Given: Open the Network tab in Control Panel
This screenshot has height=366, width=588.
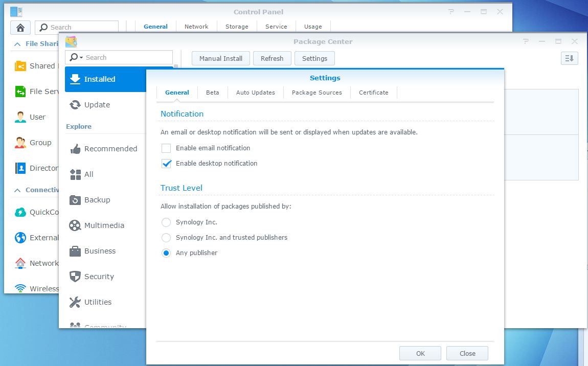Looking at the screenshot, I should [x=196, y=26].
